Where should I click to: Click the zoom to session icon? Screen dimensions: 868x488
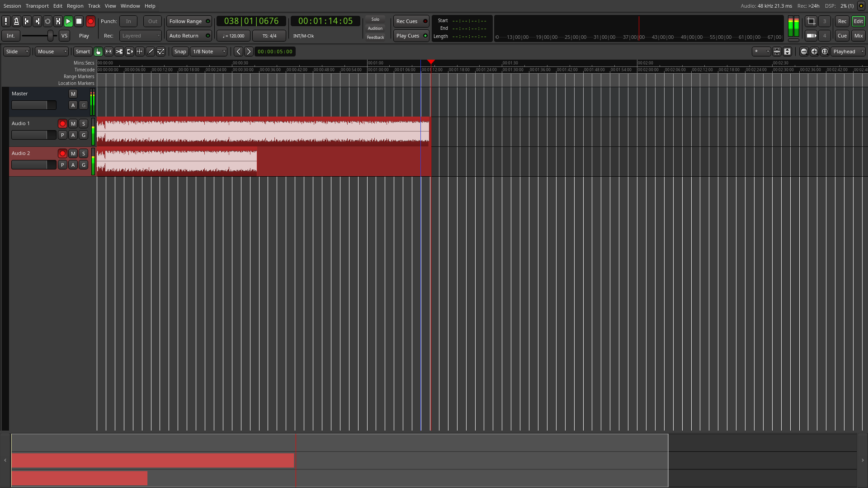click(x=825, y=52)
